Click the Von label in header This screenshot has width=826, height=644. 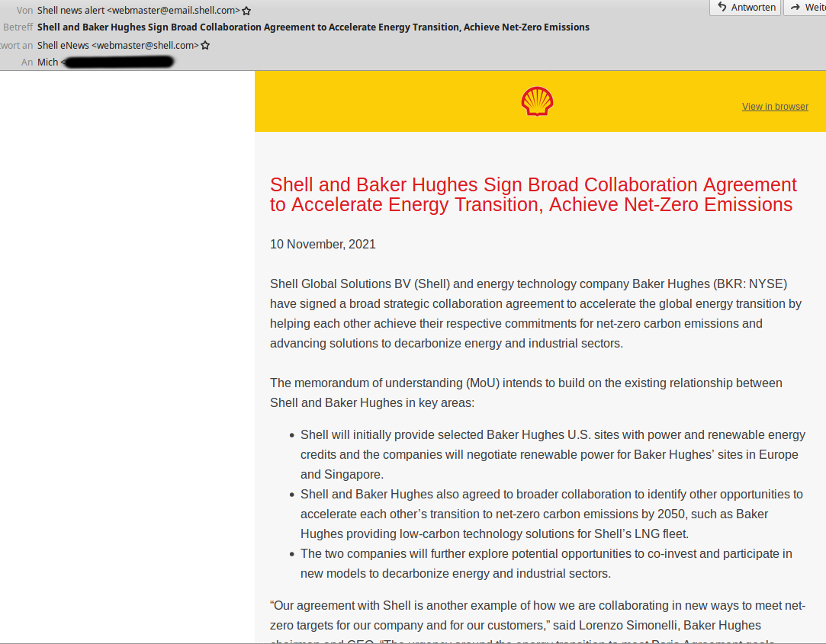click(24, 11)
